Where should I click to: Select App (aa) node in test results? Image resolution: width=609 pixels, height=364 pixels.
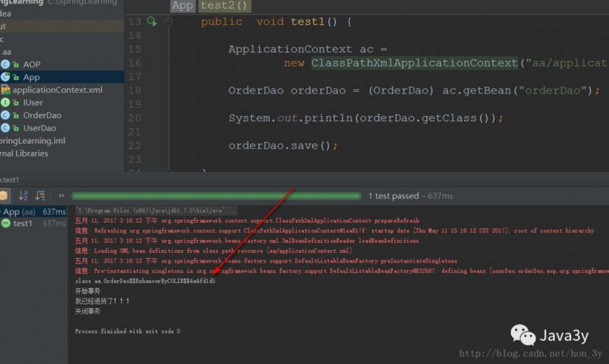pyautogui.click(x=19, y=212)
